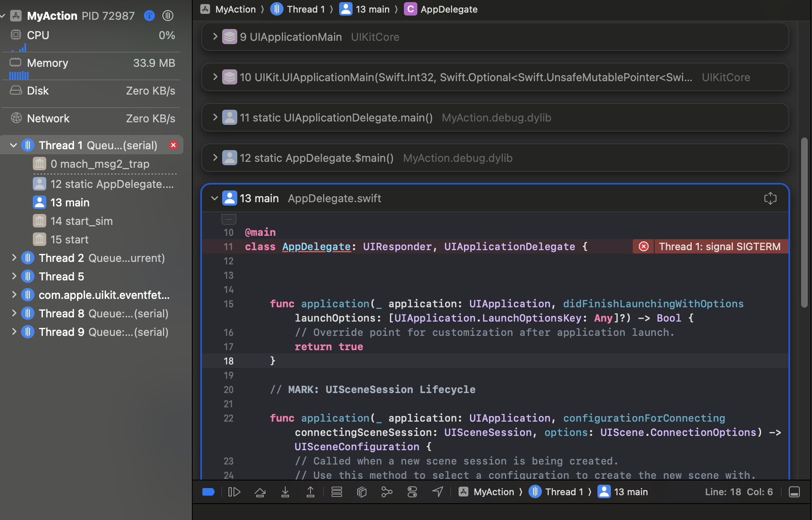This screenshot has width=812, height=520.
Task: Open Thread 1 in the top breadcrumb
Action: click(x=305, y=9)
